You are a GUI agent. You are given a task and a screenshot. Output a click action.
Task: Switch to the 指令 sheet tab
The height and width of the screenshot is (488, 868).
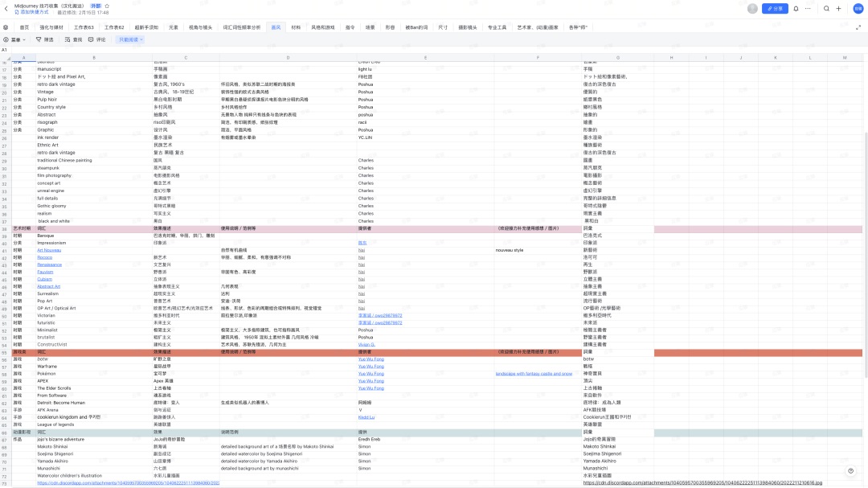(350, 27)
